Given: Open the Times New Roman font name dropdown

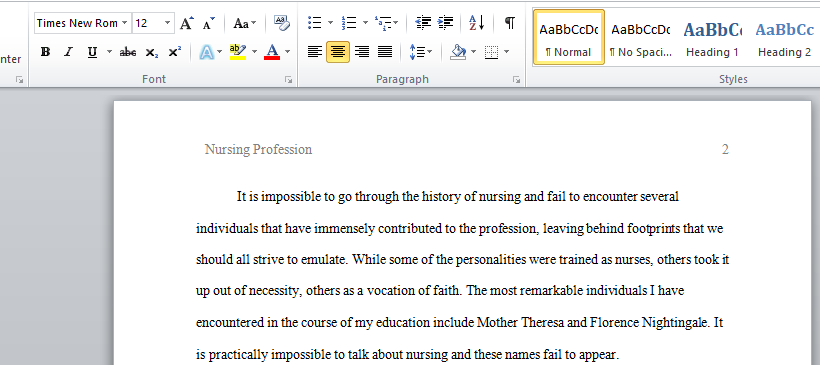Looking at the screenshot, I should click(124, 24).
